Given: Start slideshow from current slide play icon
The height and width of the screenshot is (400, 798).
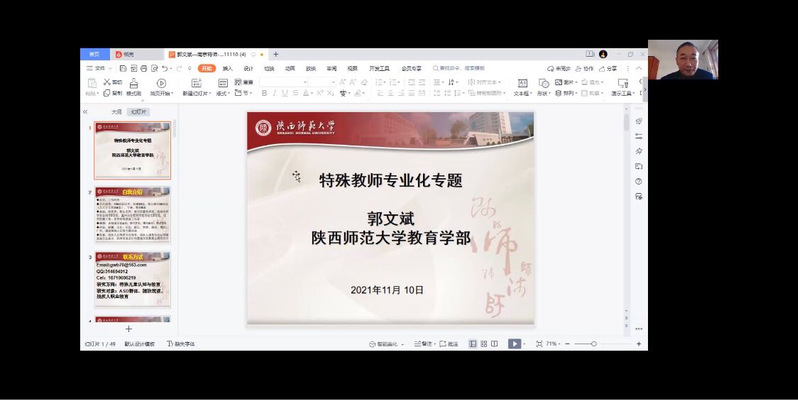Looking at the screenshot, I should [x=161, y=84].
